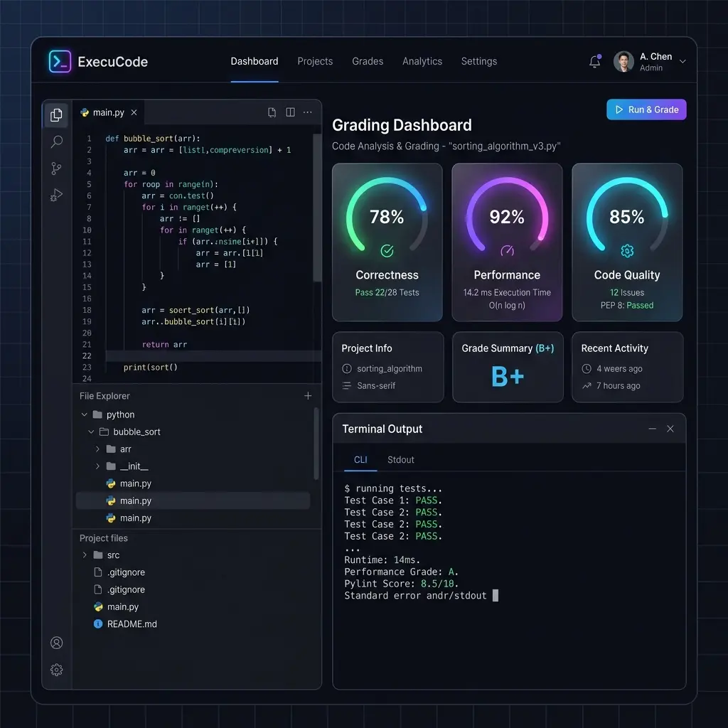This screenshot has width=728, height=728.
Task: Click the A. Chen avatar photo
Action: pos(623,61)
